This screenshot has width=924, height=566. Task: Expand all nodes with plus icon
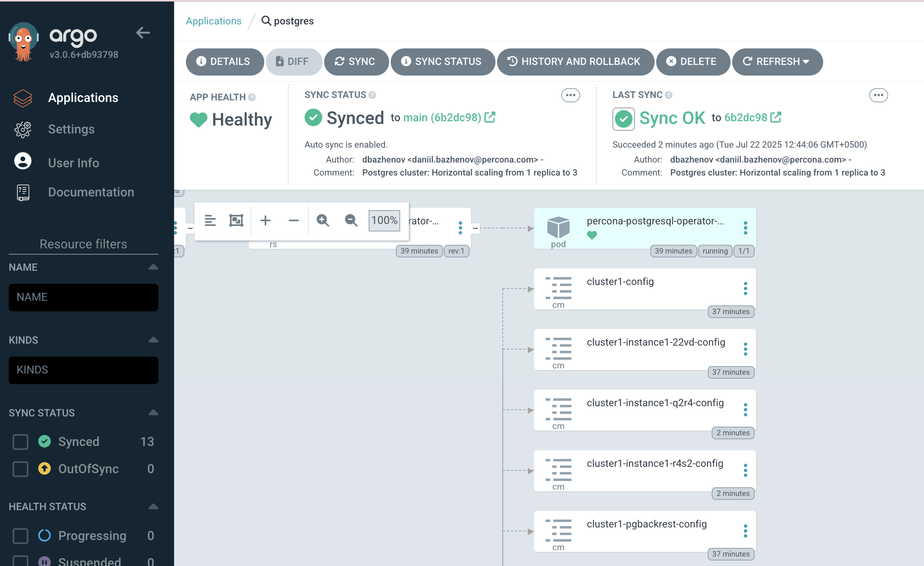265,220
